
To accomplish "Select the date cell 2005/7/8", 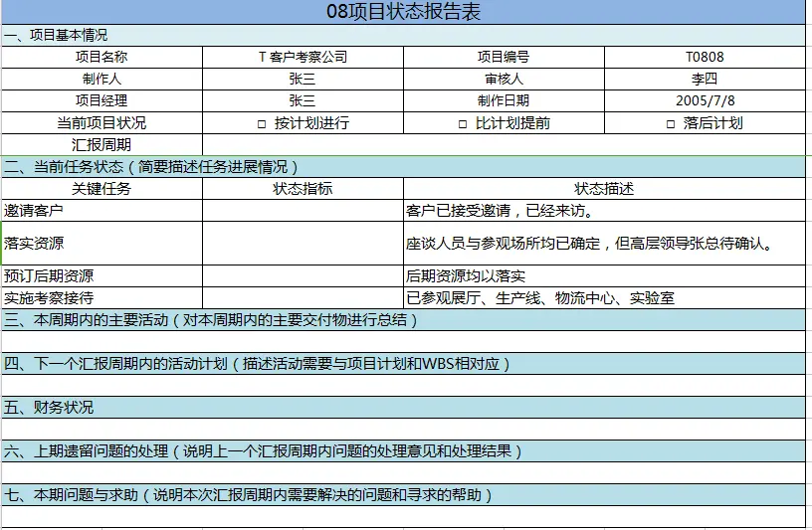I will pyautogui.click(x=705, y=100).
